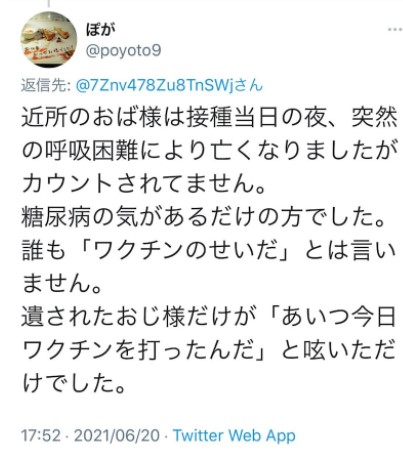Open the Twitter Web App source link
The width and height of the screenshot is (403, 457).
click(234, 436)
